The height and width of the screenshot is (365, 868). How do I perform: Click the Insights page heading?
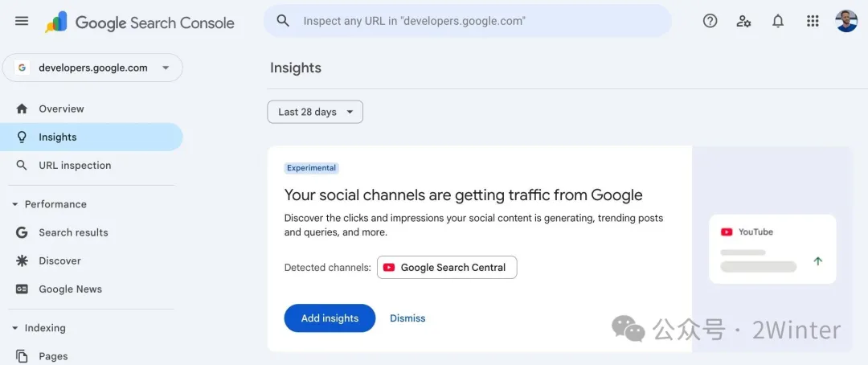point(296,68)
